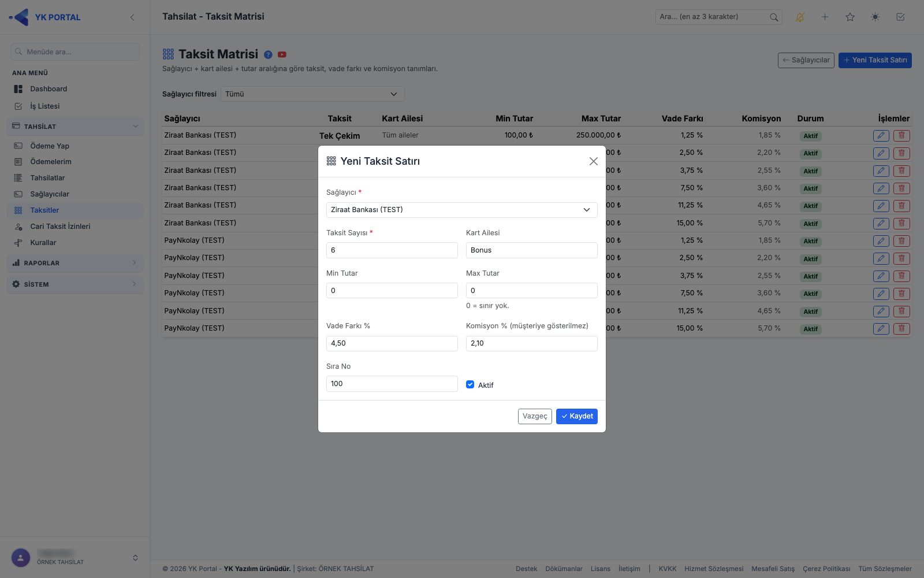Open the task checklist icon in the top bar
Screen dimensions: 924x578
click(900, 17)
